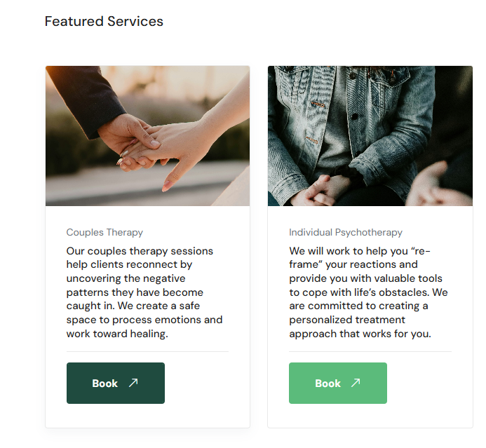Open the denim jacket Individual Psychotherapy photo
The height and width of the screenshot is (448, 486).
(370, 136)
